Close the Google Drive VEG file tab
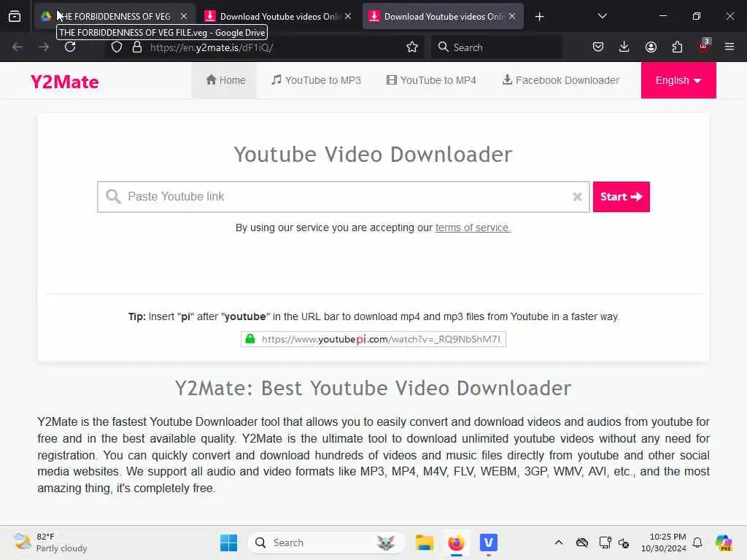 coord(184,17)
